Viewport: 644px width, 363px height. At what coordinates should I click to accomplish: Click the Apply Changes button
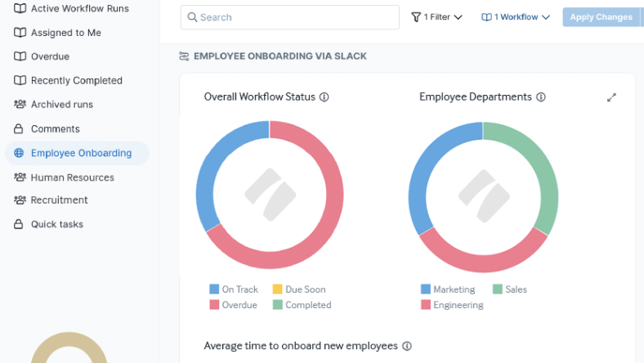coord(601,17)
